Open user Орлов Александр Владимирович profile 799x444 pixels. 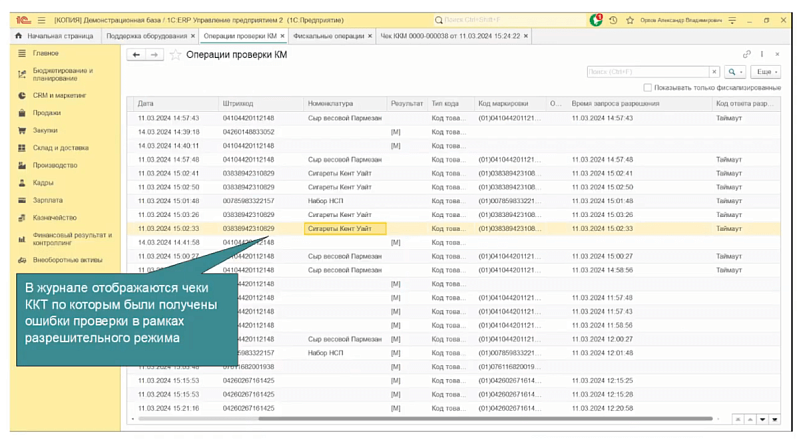point(681,20)
